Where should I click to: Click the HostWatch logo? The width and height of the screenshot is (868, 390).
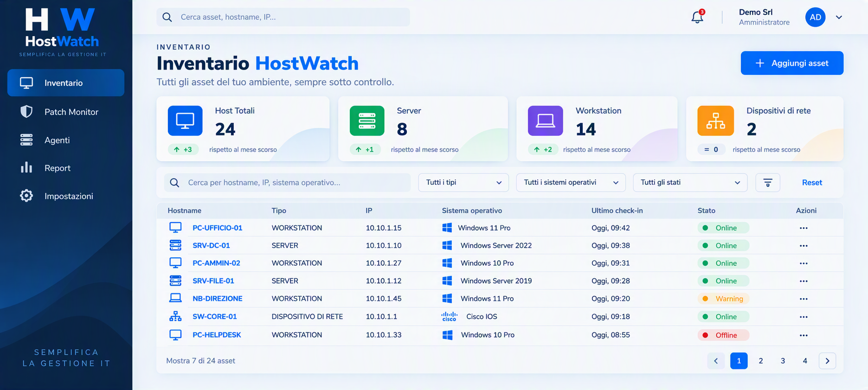pyautogui.click(x=62, y=32)
